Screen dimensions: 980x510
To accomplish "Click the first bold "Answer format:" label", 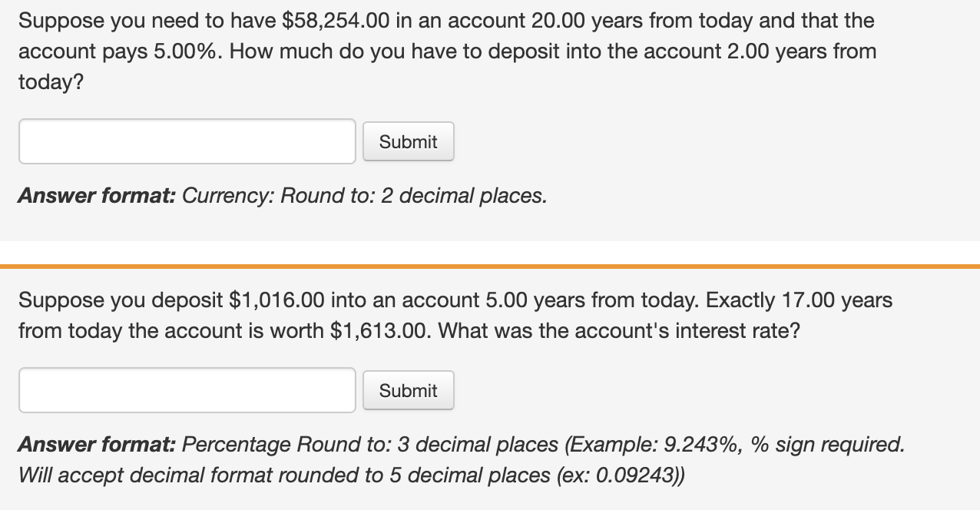I will tap(97, 196).
